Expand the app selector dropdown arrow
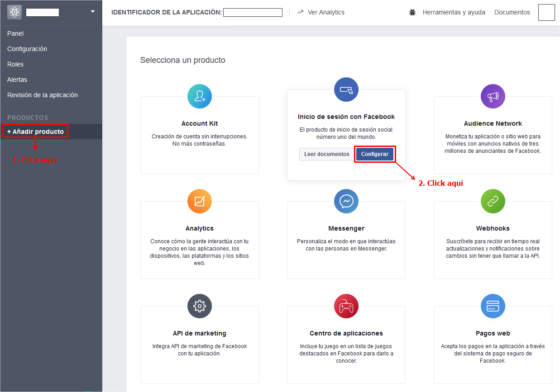The width and height of the screenshot is (560, 392). pyautogui.click(x=93, y=12)
